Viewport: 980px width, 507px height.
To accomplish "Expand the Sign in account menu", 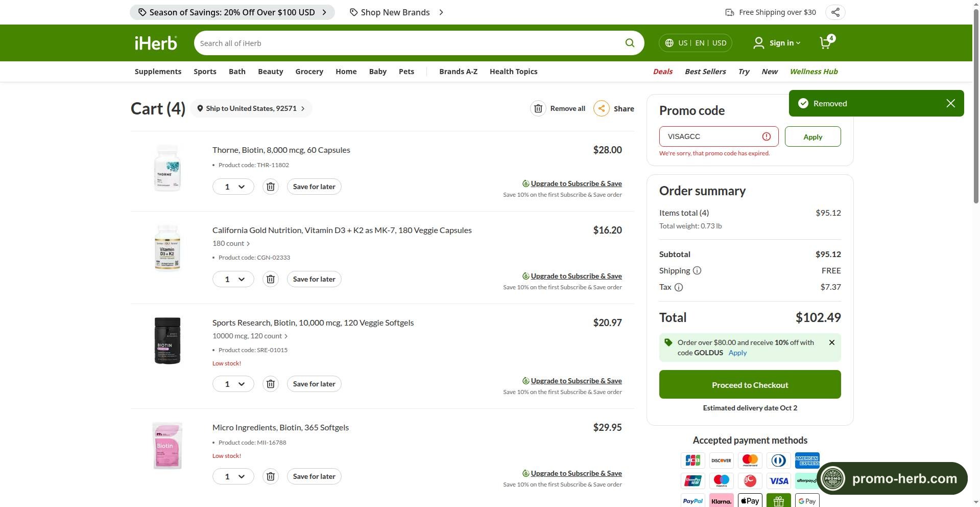I will tap(777, 43).
